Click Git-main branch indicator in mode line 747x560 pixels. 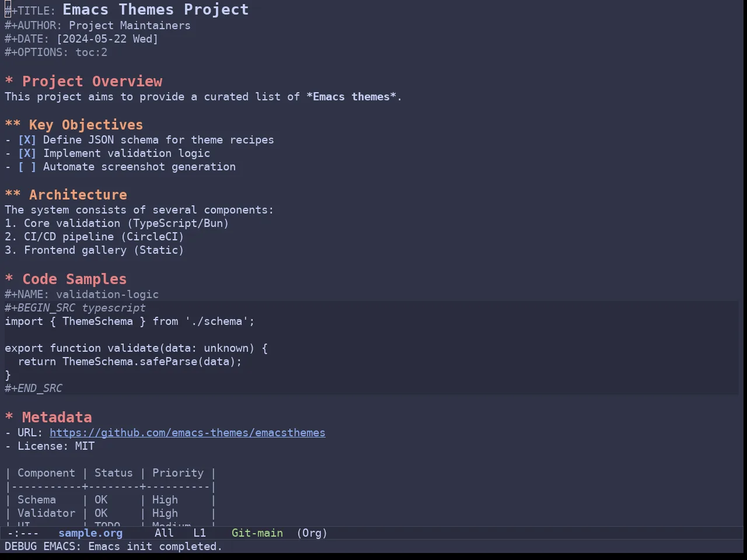tap(257, 533)
